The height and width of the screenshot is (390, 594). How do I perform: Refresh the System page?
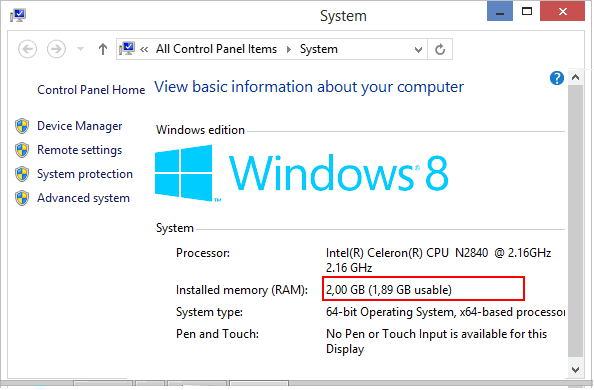[x=440, y=49]
